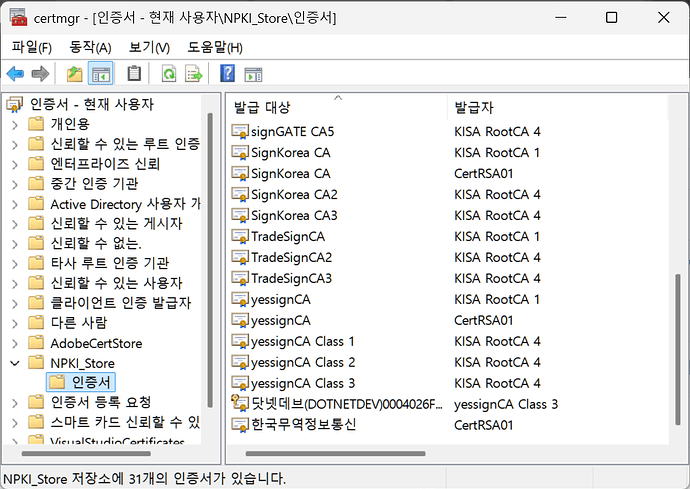Go up one level folder icon

(74, 74)
